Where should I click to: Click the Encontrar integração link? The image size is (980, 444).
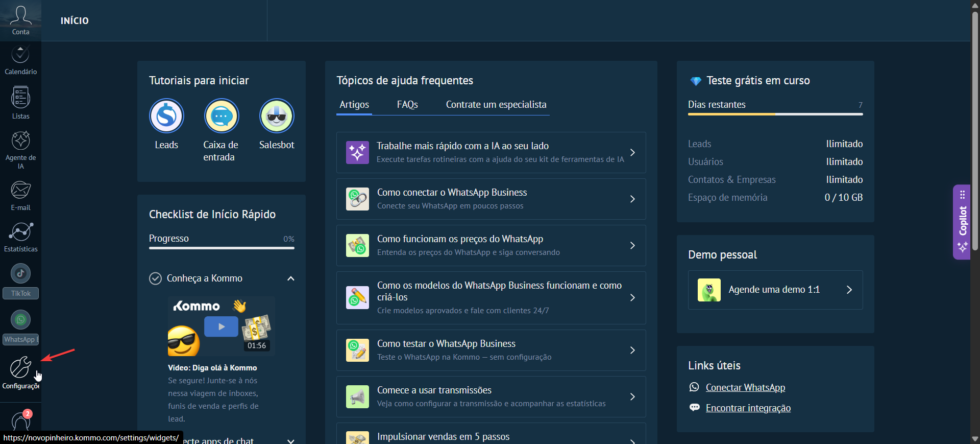click(x=748, y=408)
